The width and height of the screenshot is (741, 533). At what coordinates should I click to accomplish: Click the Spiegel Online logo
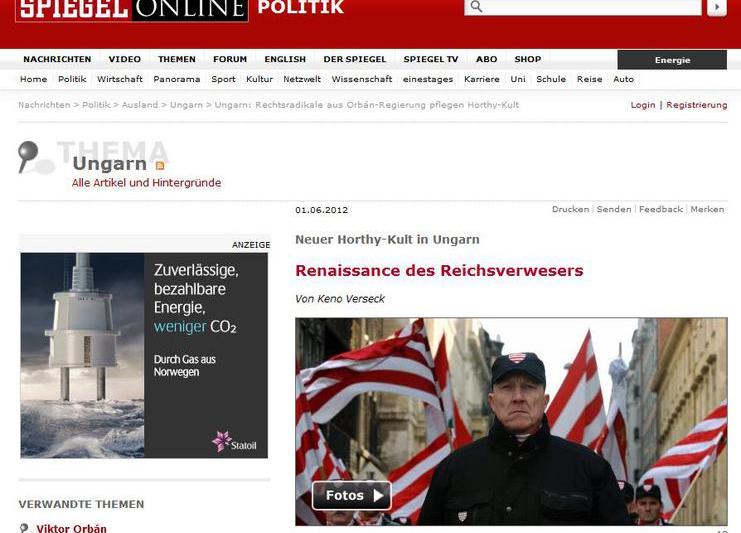pyautogui.click(x=132, y=9)
